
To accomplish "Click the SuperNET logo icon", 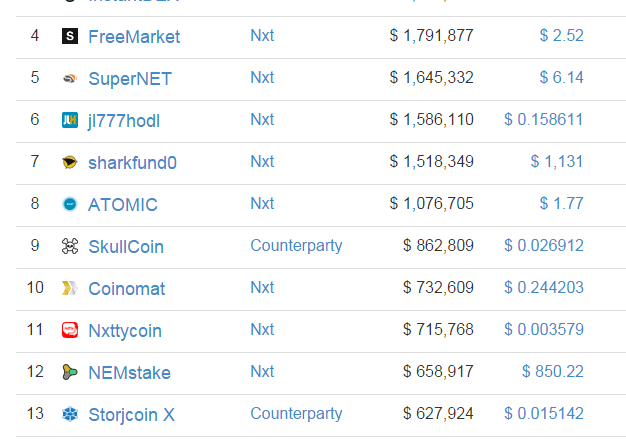I will click(70, 78).
